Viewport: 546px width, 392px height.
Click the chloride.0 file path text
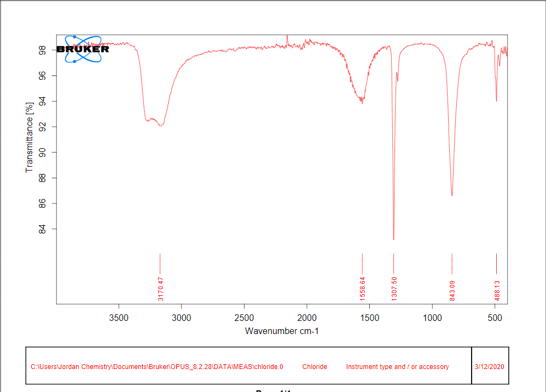(157, 367)
